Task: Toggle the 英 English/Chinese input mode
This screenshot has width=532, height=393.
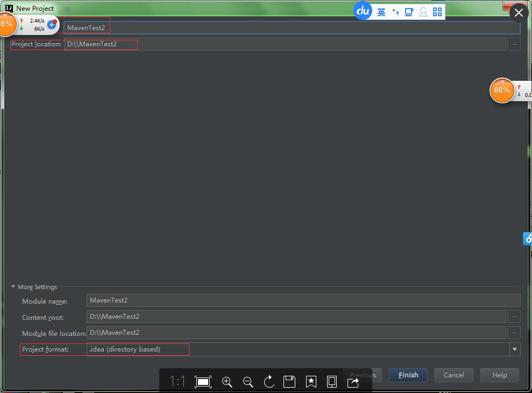Action: point(381,12)
